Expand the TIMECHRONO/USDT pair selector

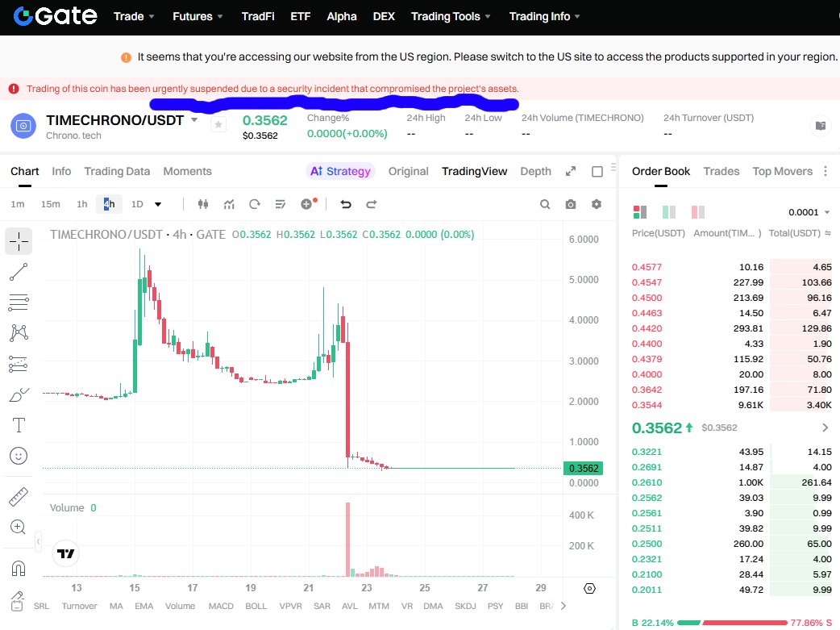click(193, 118)
